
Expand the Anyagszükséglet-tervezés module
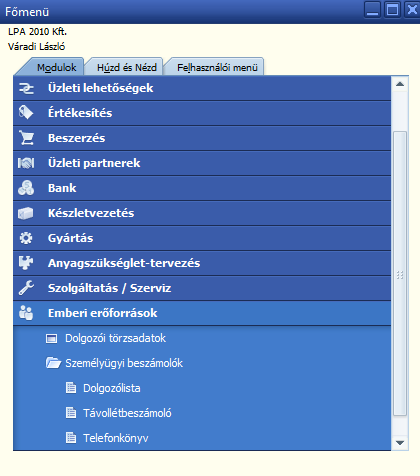(202, 263)
